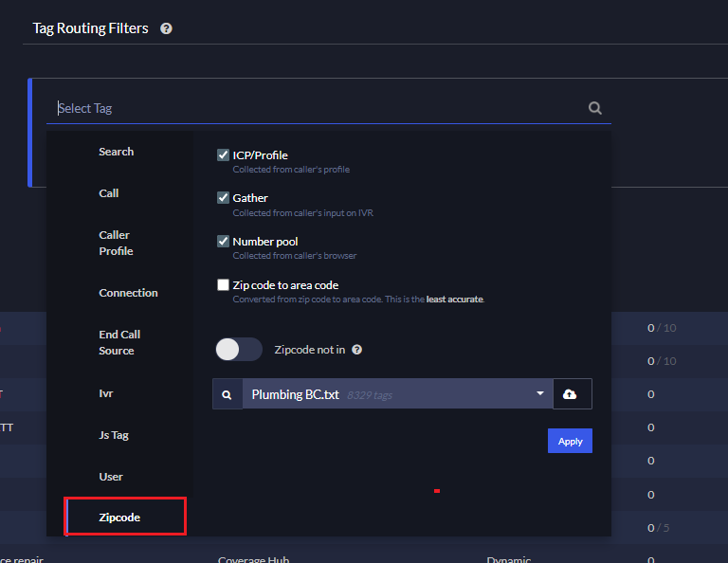
Task: Click the zipcode list search icon
Action: [227, 394]
